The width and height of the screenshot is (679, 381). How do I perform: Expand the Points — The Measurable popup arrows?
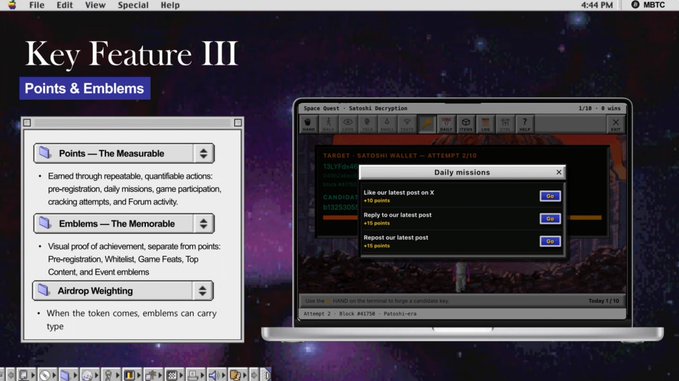[x=204, y=153]
